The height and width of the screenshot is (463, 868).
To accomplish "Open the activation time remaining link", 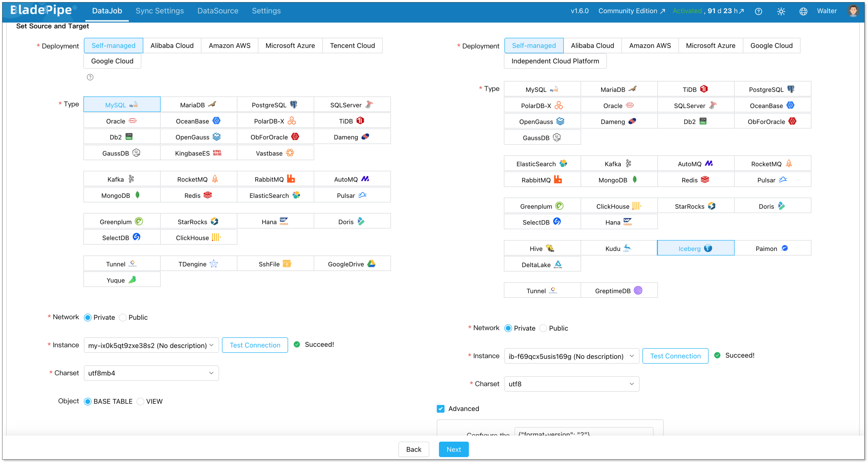I will pyautogui.click(x=726, y=11).
